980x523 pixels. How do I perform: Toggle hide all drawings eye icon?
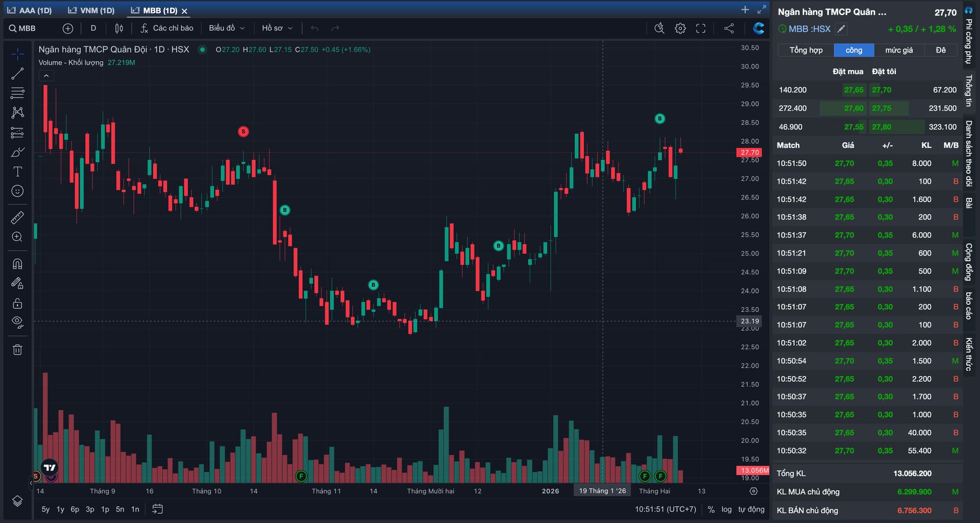pos(17,322)
